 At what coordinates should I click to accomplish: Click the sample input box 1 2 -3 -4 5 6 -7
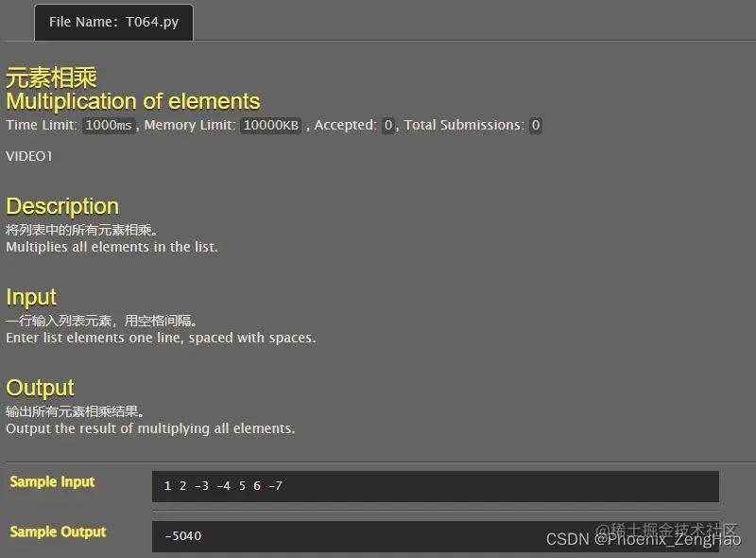click(x=436, y=486)
